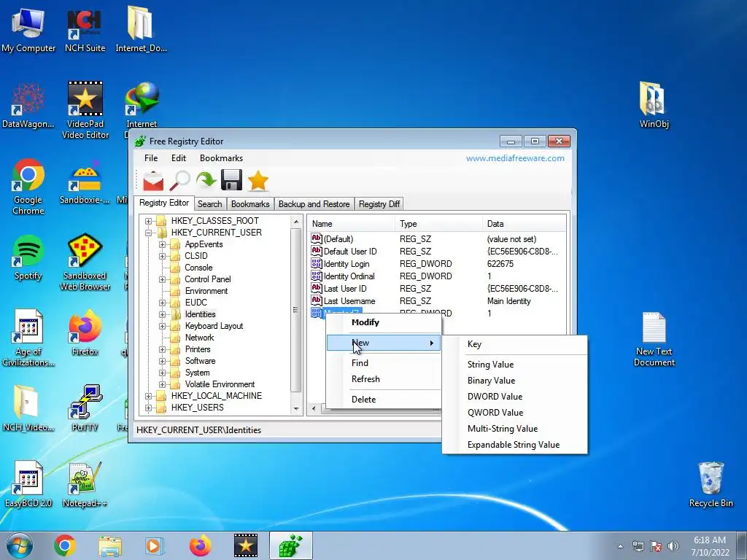Open the www.mediafreeware.com link
This screenshot has width=747, height=560.
(x=515, y=158)
